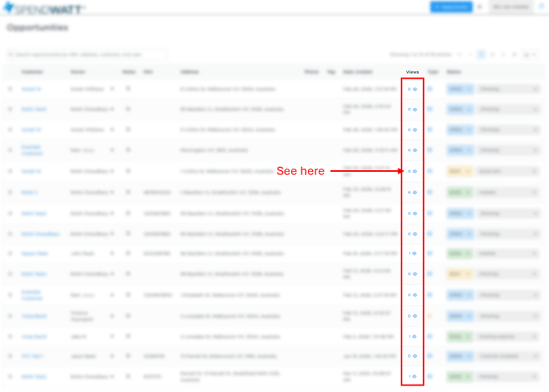The height and width of the screenshot is (392, 549).
Task: Click the notes icon in the first row
Action: pyautogui.click(x=128, y=88)
